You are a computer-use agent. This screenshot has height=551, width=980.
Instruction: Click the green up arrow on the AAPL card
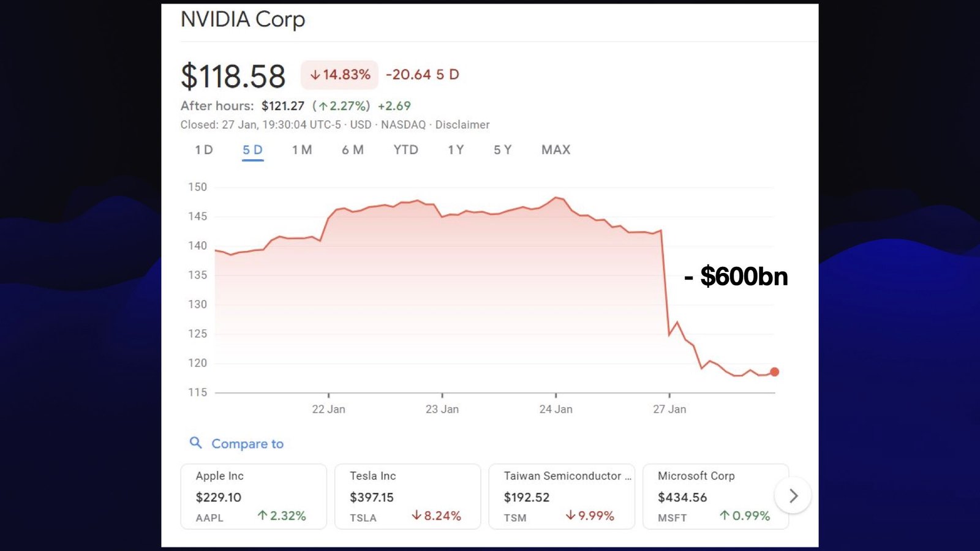pos(263,516)
